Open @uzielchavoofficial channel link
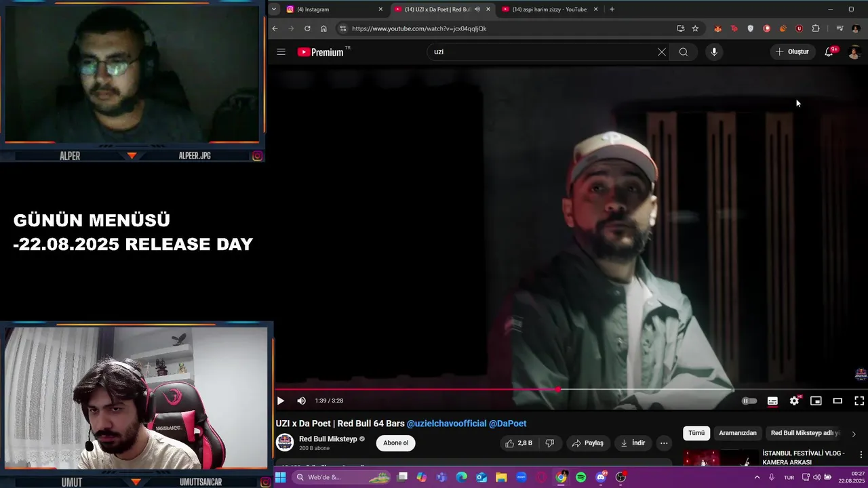 447,424
